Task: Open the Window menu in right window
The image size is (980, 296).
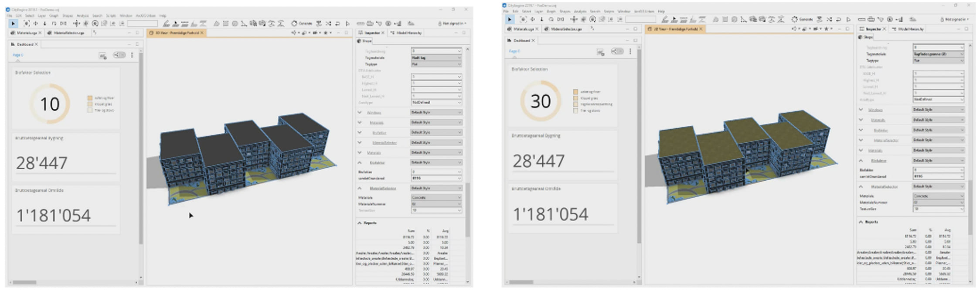Action: (x=624, y=11)
